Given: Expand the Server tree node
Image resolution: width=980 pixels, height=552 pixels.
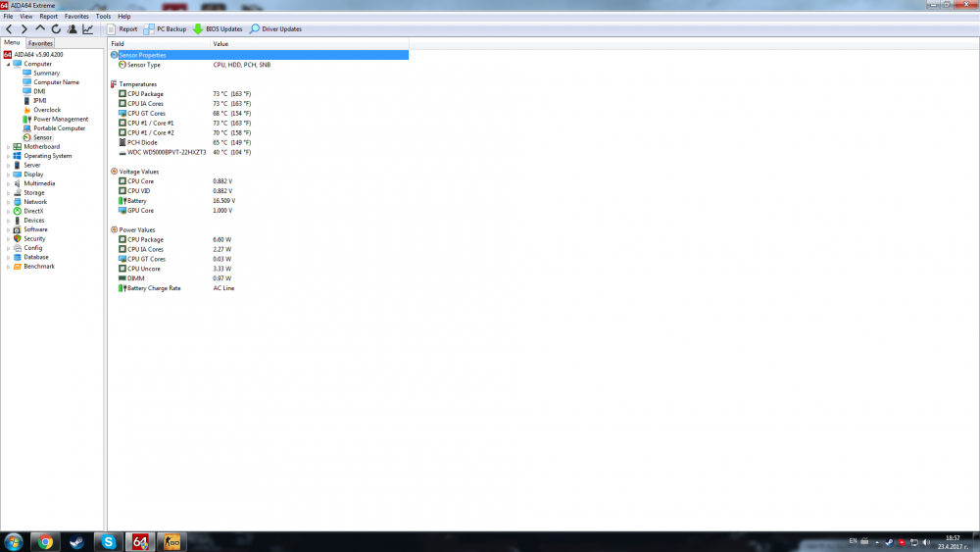Looking at the screenshot, I should point(8,166).
